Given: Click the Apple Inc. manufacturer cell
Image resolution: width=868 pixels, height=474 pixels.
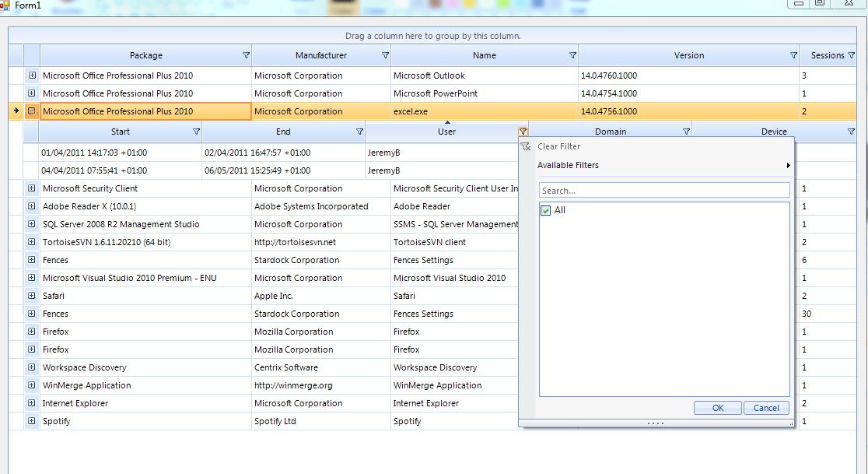Looking at the screenshot, I should click(321, 296).
